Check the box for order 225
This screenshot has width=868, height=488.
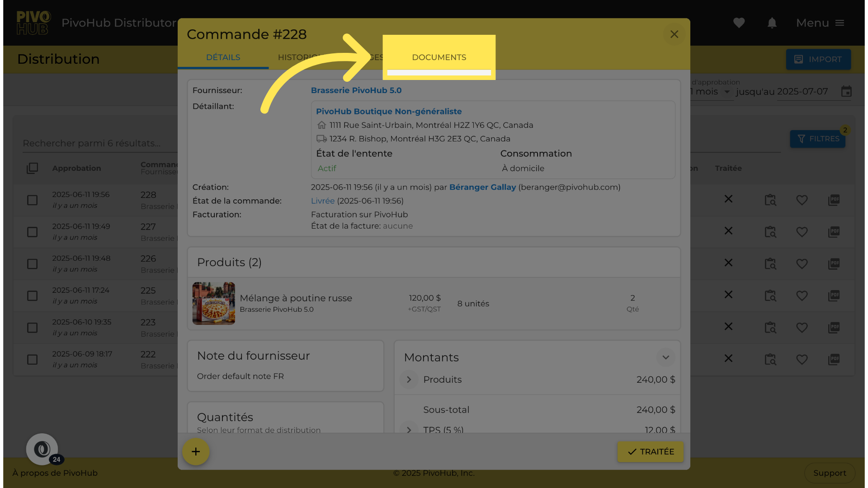(x=32, y=296)
